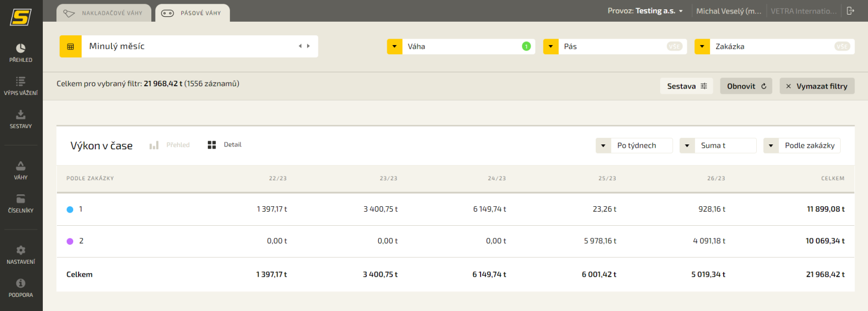Viewport: 868px width, 311px height.
Task: Open Váhy section in sidebar
Action: pyautogui.click(x=21, y=170)
